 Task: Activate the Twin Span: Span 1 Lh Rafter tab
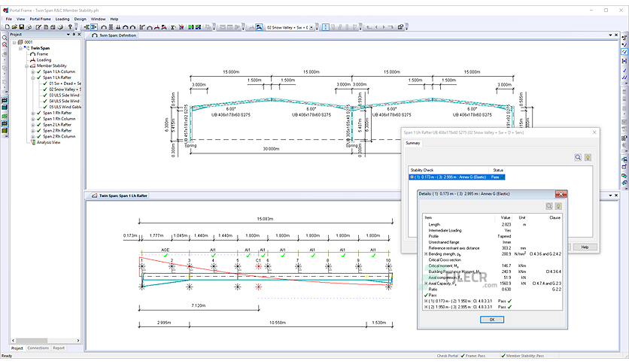click(120, 196)
